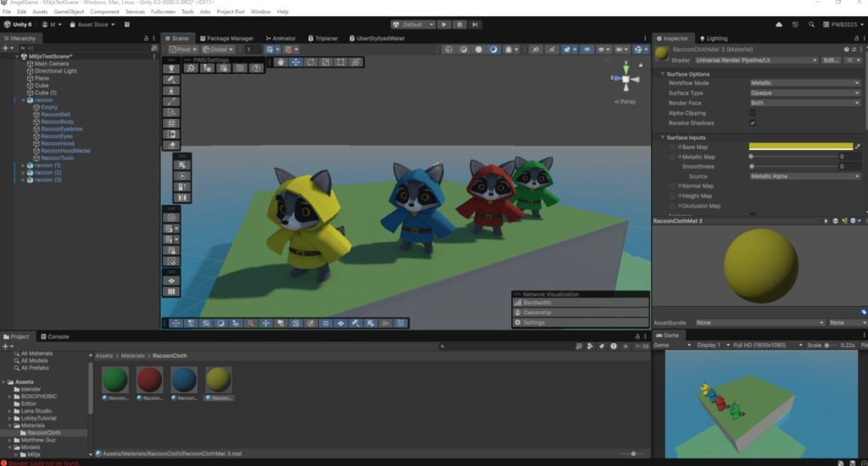Select the Hand view tool
Viewport: 868px width, 466px height.
pos(282,62)
